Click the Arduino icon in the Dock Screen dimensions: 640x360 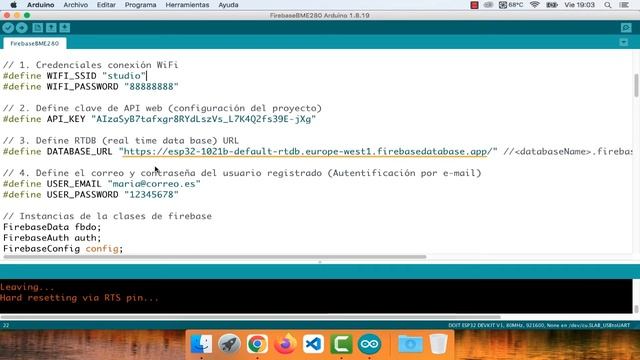click(369, 344)
